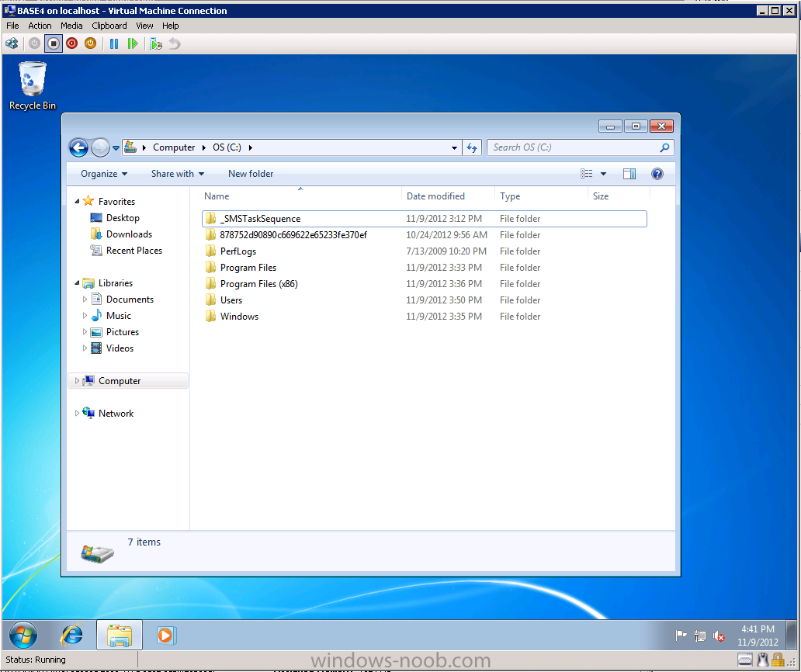Expand the arrow after Computer breadcrumb

point(204,147)
